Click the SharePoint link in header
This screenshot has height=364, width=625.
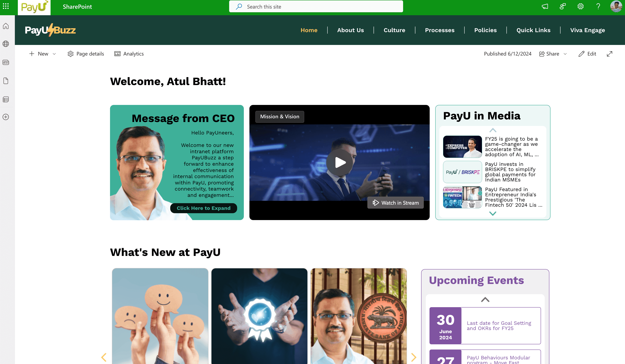tap(77, 7)
